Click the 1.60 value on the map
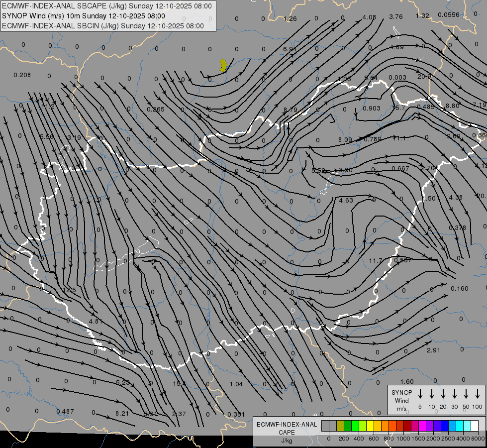The image size is (487, 448). point(407,381)
